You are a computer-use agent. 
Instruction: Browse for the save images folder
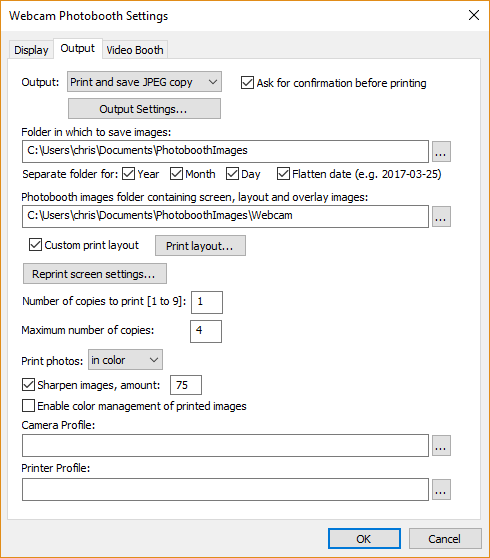(x=441, y=152)
